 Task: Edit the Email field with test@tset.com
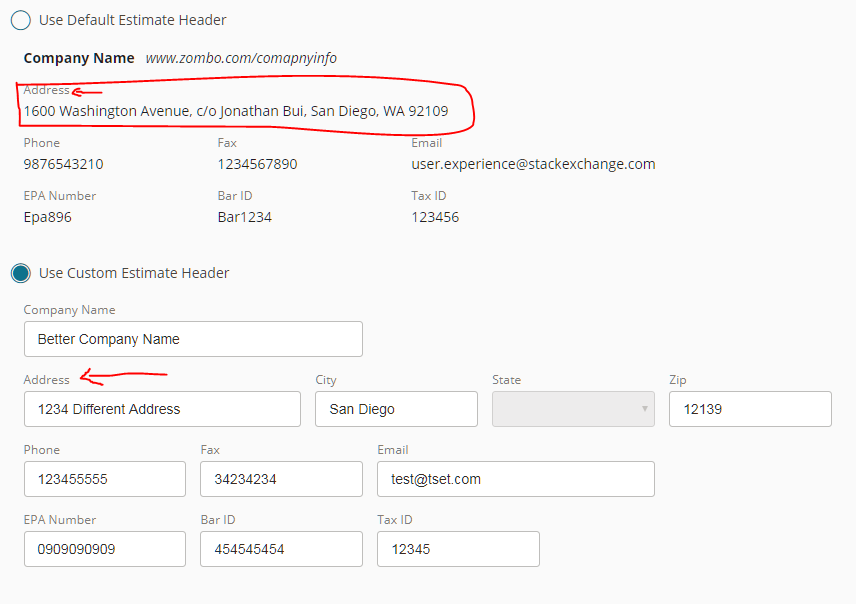515,479
